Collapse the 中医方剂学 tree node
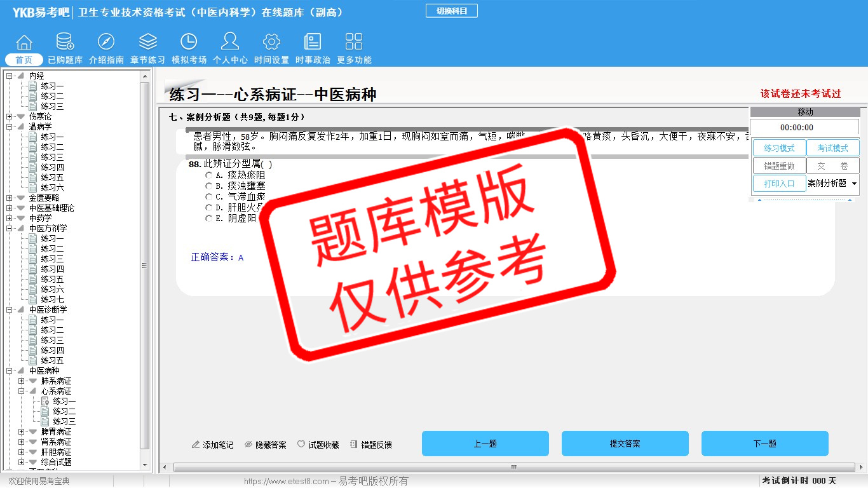The width and height of the screenshot is (868, 488). point(10,229)
